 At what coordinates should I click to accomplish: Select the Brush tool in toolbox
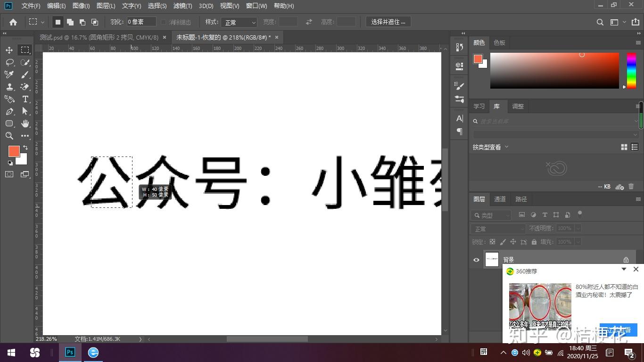pos(25,74)
